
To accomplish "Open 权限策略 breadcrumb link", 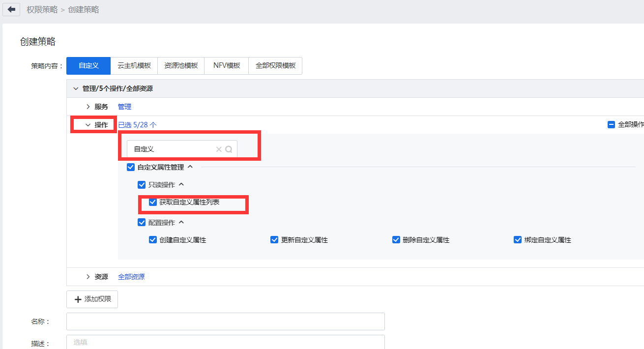I will [x=42, y=10].
